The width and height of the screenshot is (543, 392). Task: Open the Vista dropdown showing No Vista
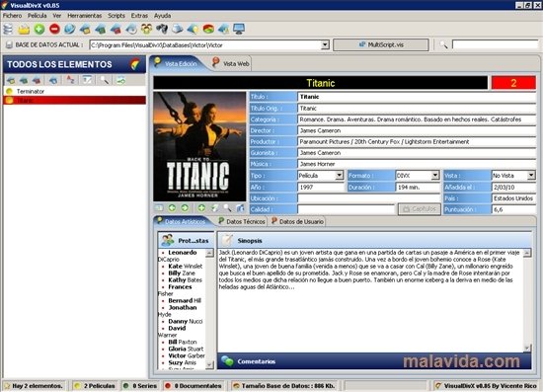click(x=531, y=176)
